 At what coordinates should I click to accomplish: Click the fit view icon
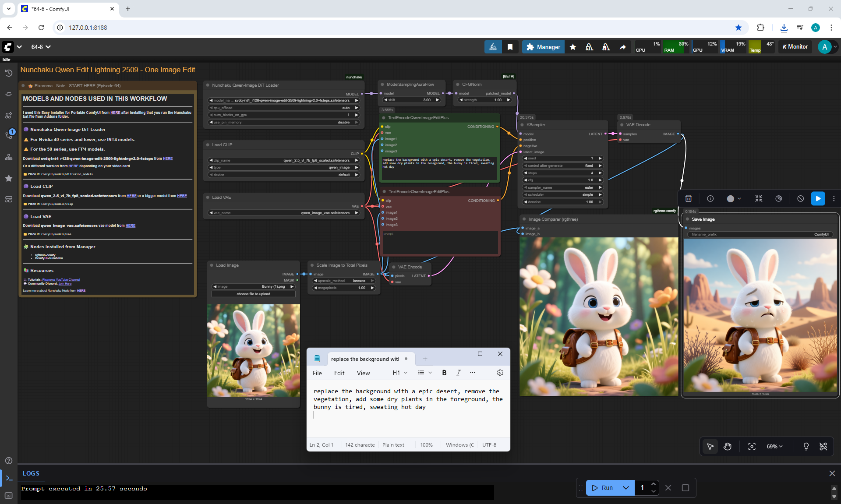(752, 447)
